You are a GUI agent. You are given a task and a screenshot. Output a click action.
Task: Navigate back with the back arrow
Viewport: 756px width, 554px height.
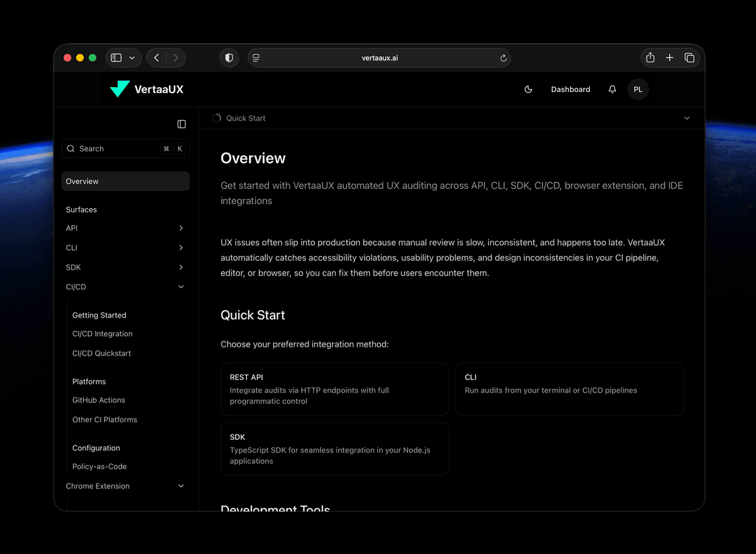(x=156, y=57)
